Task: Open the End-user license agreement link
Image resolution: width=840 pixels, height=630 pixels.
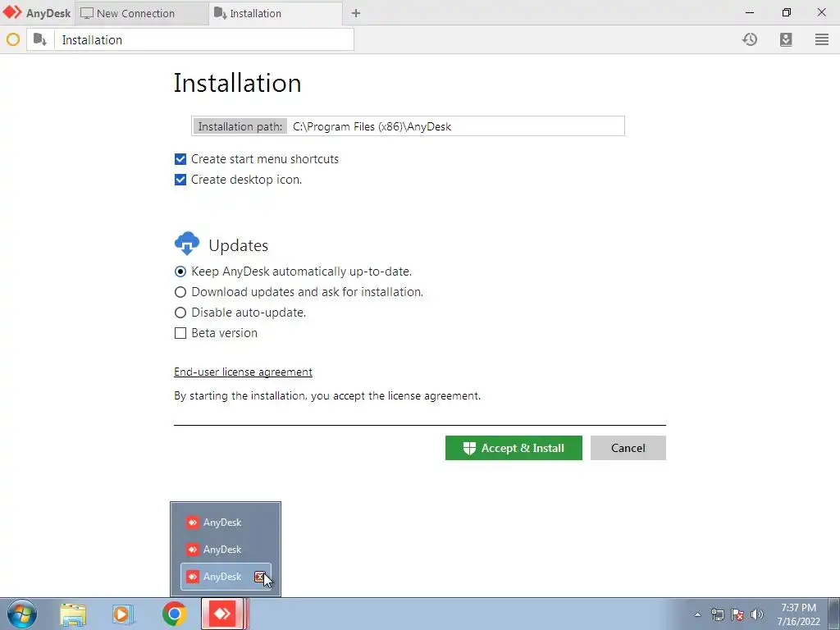Action: (243, 372)
